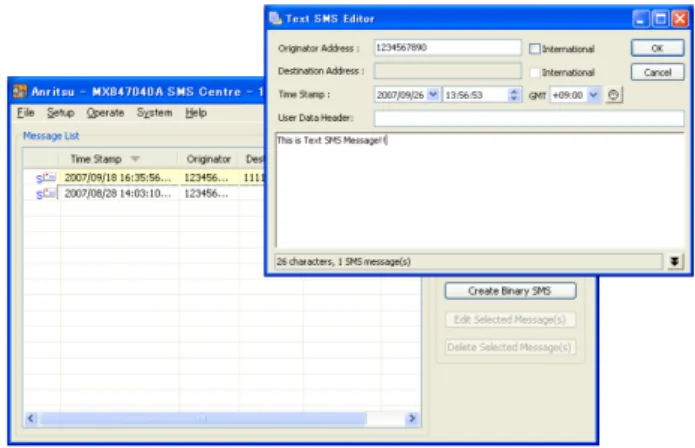Click Delete Selected Message(s) button
The height and width of the screenshot is (448, 695).
pyautogui.click(x=510, y=347)
